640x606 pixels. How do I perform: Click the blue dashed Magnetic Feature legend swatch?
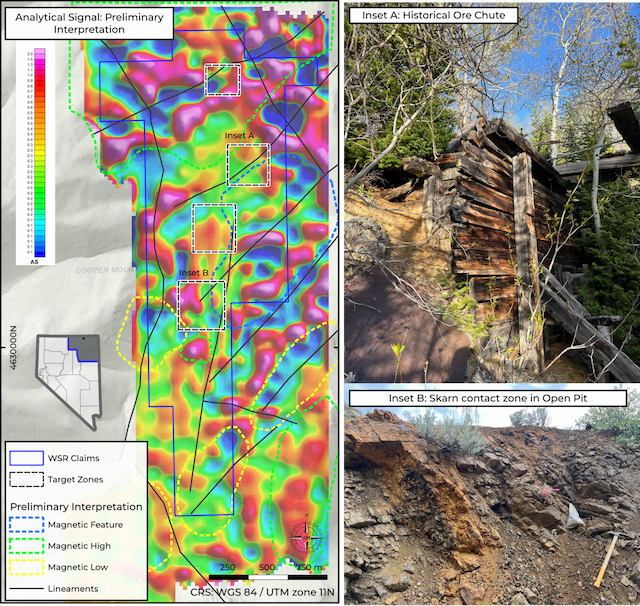[27, 524]
